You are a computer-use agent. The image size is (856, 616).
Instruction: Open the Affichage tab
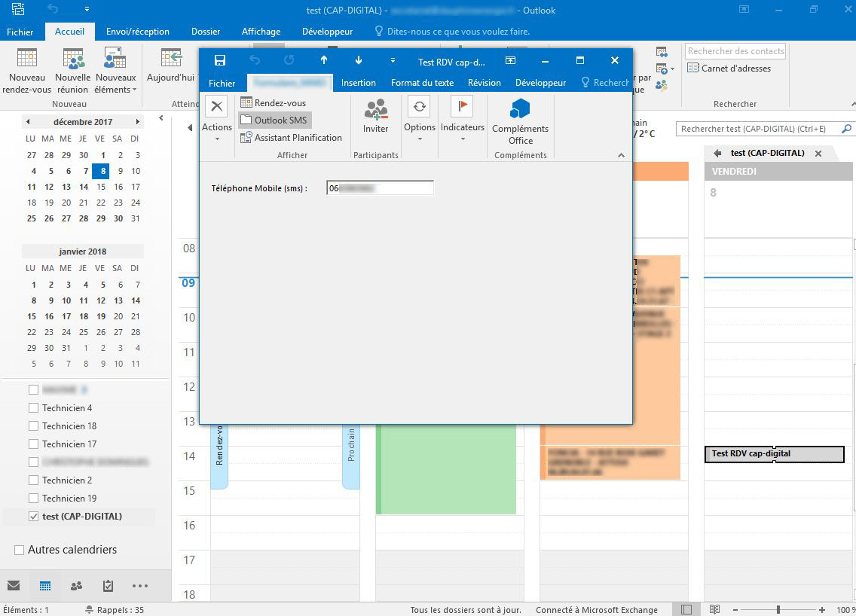tap(261, 32)
